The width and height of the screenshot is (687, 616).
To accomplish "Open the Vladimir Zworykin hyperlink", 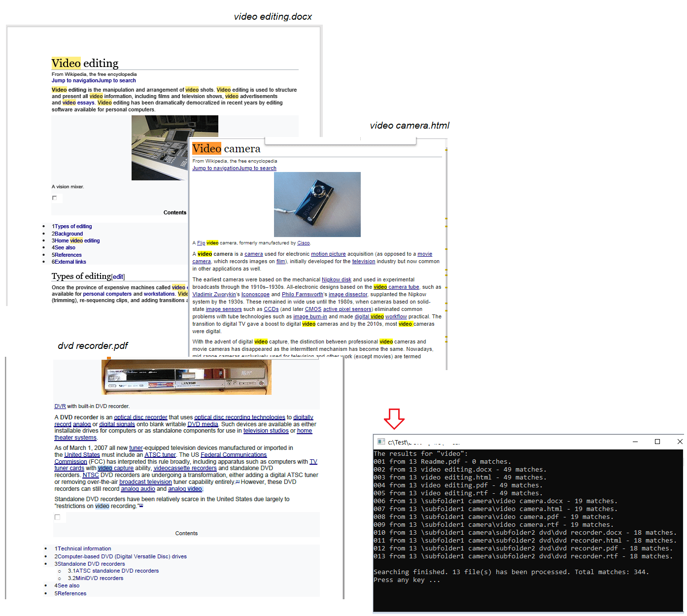I will click(214, 294).
